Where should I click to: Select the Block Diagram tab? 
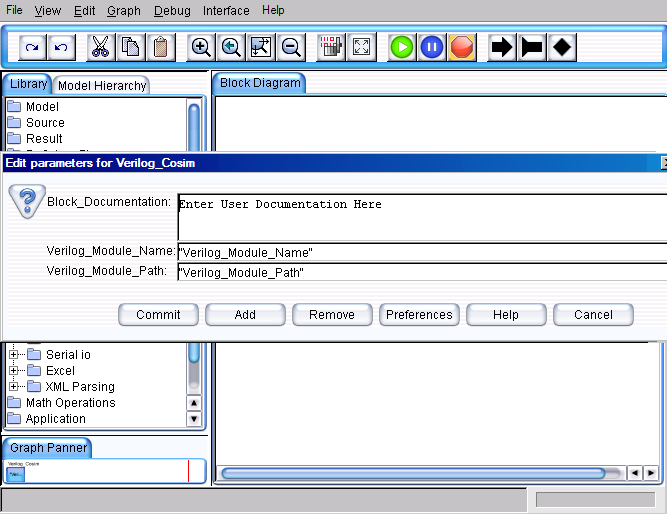point(260,83)
